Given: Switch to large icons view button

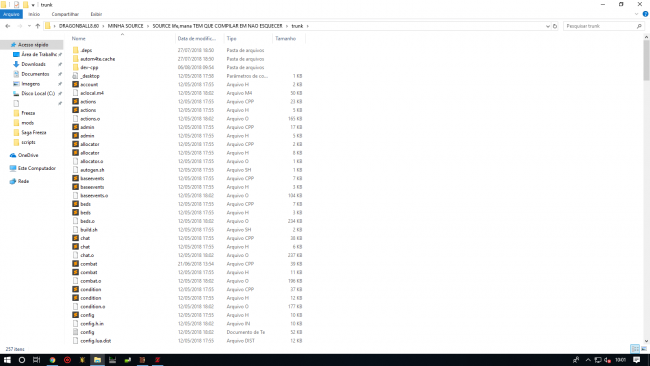Looking at the screenshot, I should pyautogui.click(x=644, y=349).
